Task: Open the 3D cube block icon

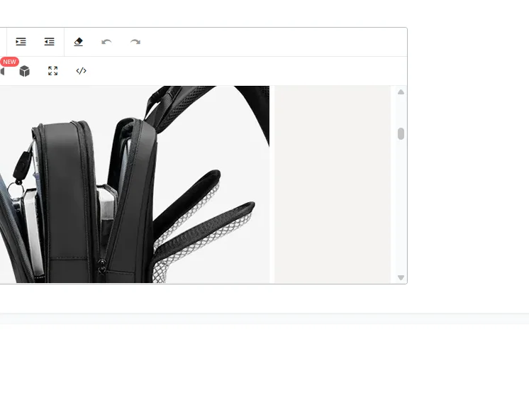Action: (x=24, y=71)
